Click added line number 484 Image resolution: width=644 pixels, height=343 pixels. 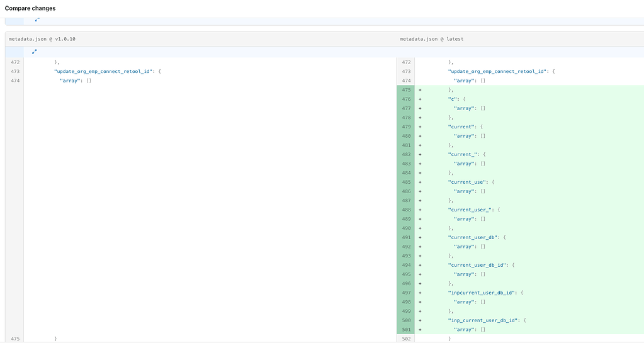tap(406, 173)
